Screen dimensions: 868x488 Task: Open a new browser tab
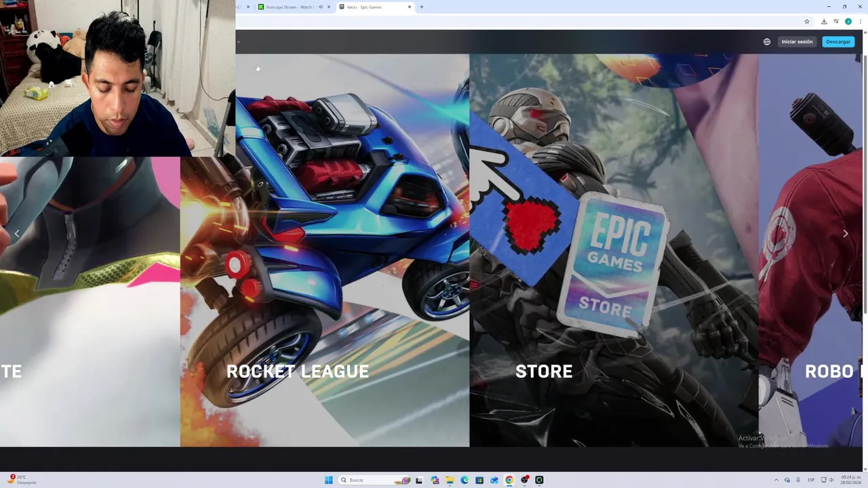422,7
